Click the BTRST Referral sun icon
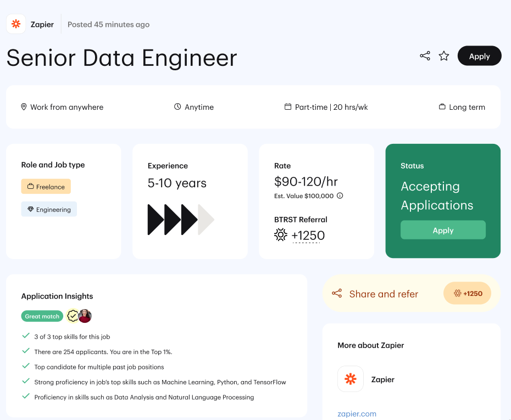 280,235
